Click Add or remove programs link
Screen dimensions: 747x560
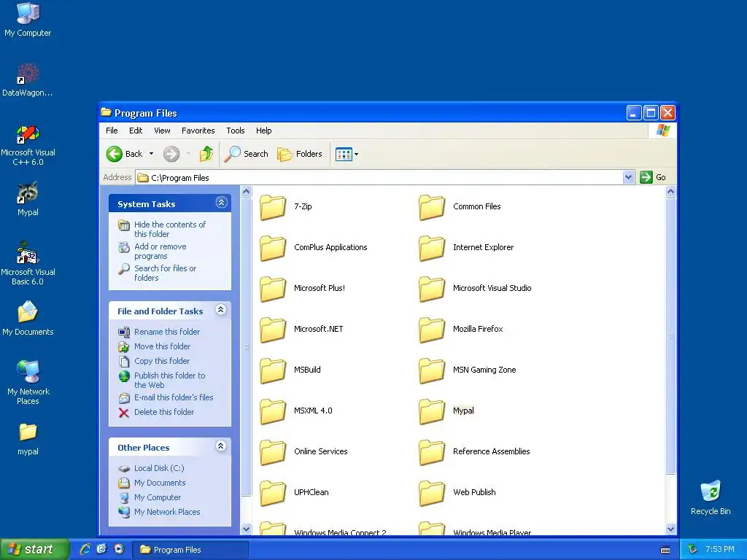(152, 251)
